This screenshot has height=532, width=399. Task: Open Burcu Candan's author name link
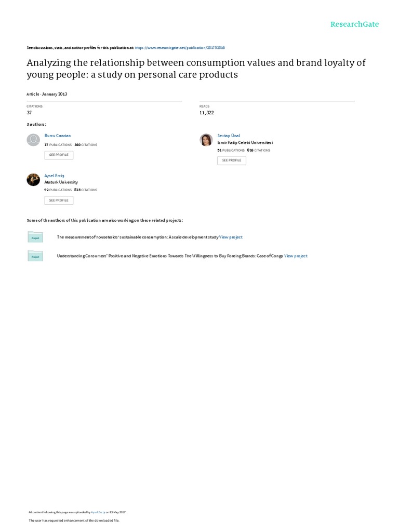click(58, 135)
